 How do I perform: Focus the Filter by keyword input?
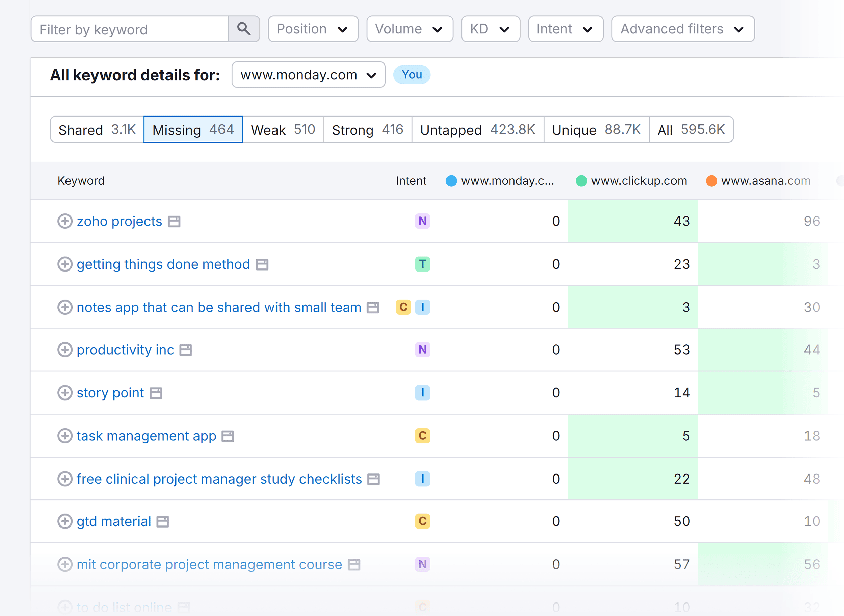tap(130, 29)
